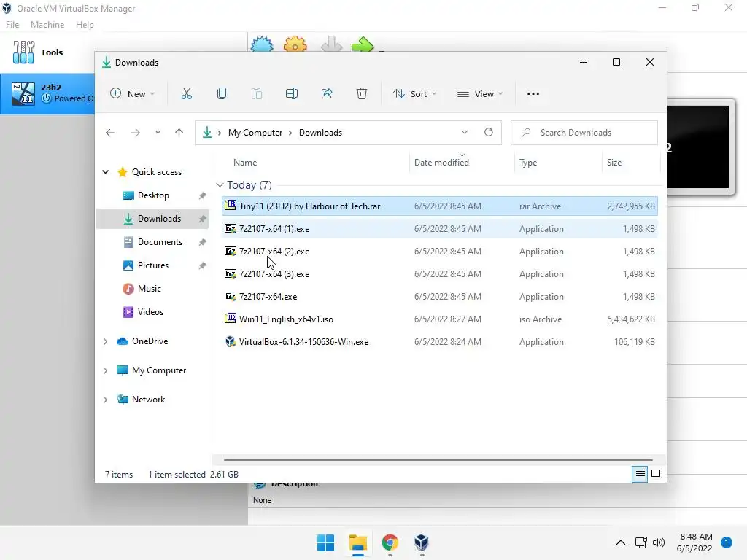The width and height of the screenshot is (747, 560).
Task: Show hidden tray icons chevron
Action: pos(621,542)
